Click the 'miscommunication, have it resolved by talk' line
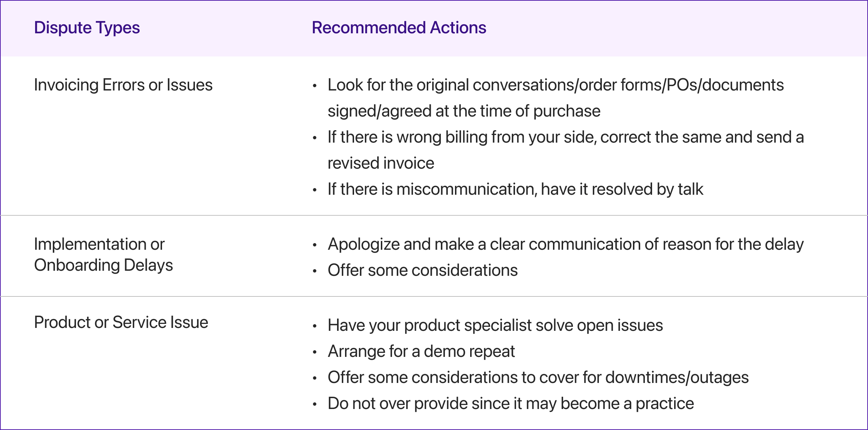 [515, 189]
